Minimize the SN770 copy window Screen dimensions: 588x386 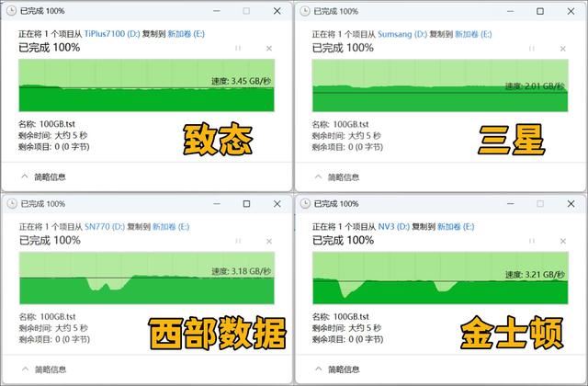pos(217,204)
